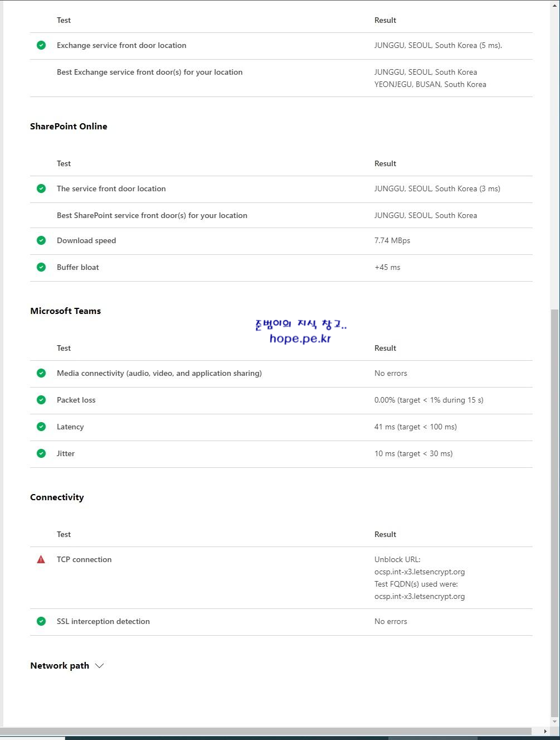The height and width of the screenshot is (740, 560).
Task: Click green check beside Exchange service front door location
Action: coord(41,45)
